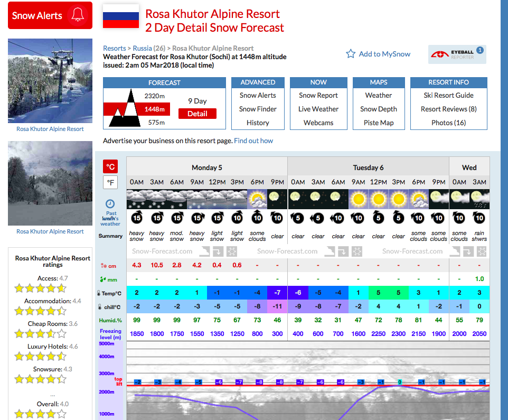
Task: Open Photos (16)
Action: click(449, 123)
